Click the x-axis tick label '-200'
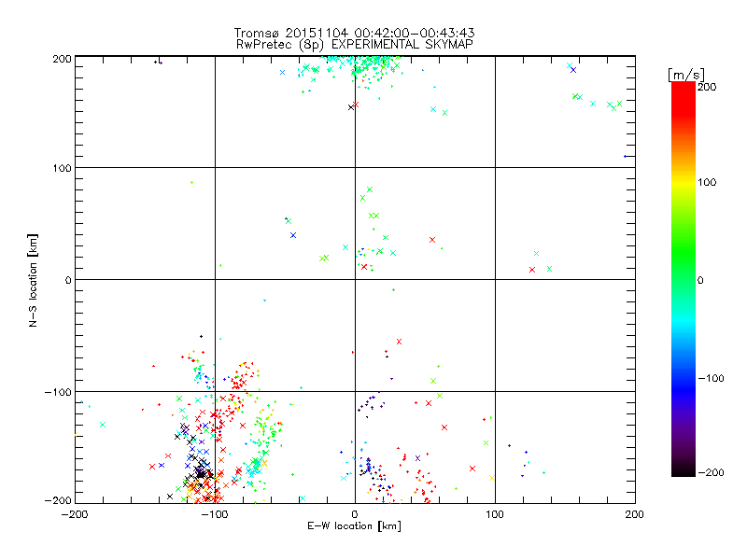The image size is (747, 560). (75, 514)
